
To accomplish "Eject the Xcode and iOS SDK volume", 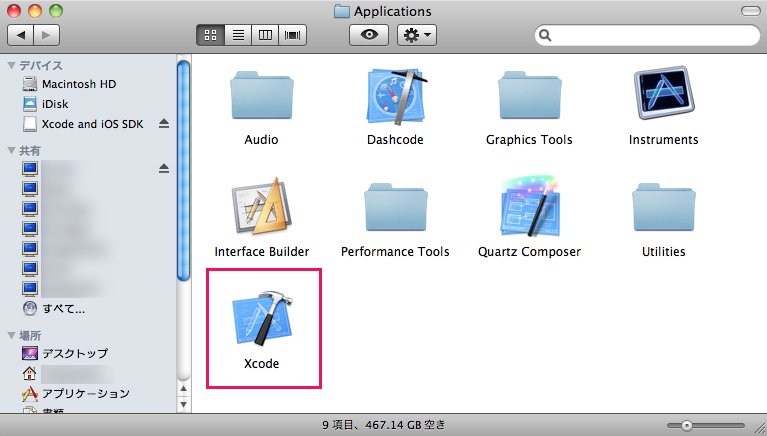I will [164, 124].
